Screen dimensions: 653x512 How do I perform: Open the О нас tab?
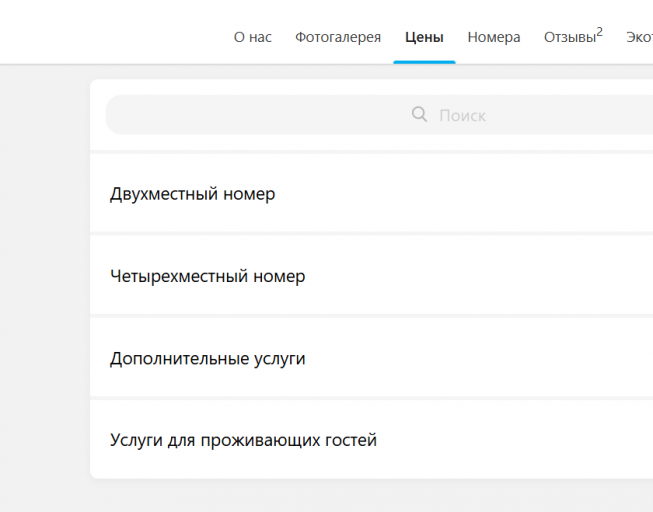252,37
